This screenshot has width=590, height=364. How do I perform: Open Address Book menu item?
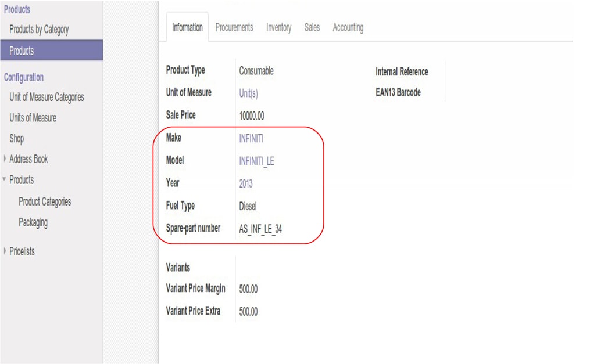pos(28,159)
